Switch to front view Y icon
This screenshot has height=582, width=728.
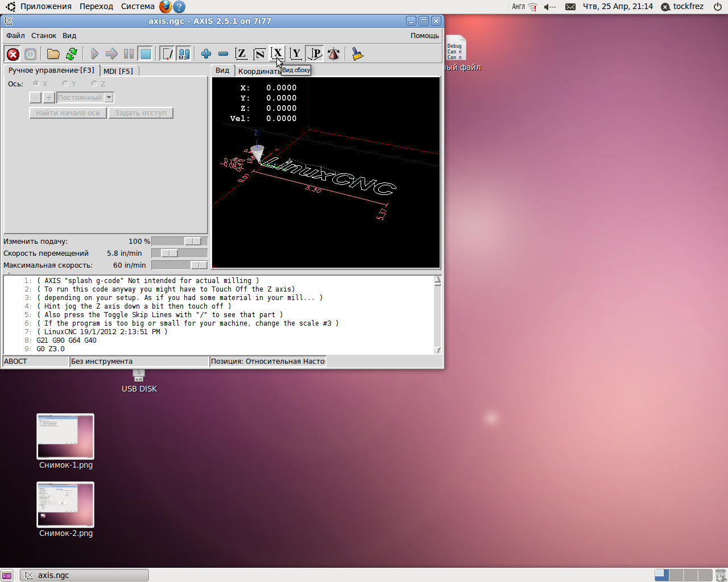296,54
